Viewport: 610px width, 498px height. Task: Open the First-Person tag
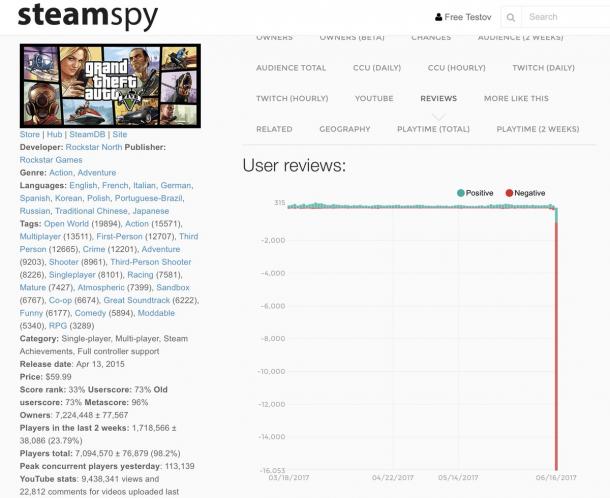tap(119, 237)
